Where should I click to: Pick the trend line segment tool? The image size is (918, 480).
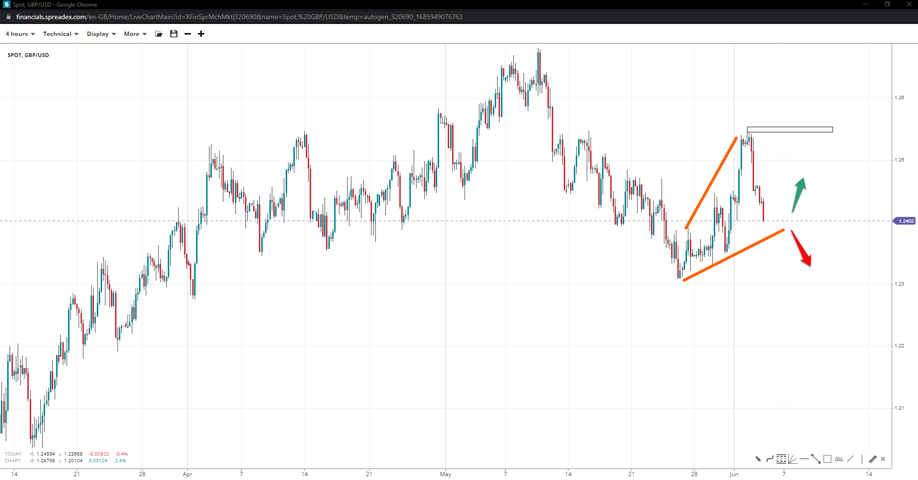816,459
